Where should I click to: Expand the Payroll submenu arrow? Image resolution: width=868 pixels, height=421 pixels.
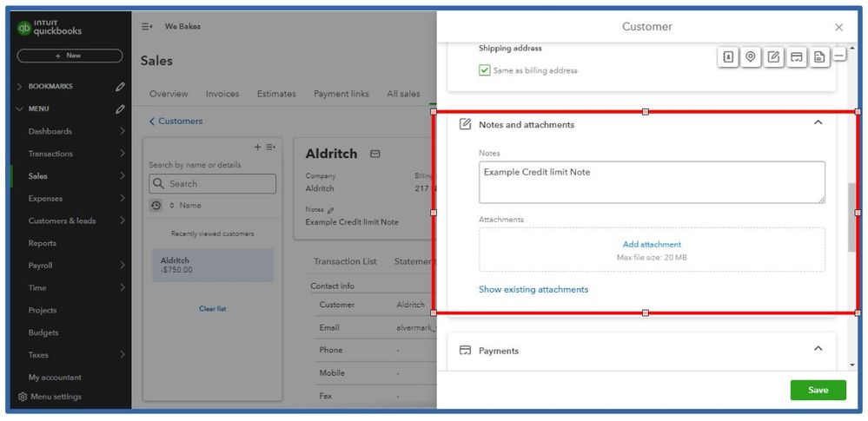[122, 266]
